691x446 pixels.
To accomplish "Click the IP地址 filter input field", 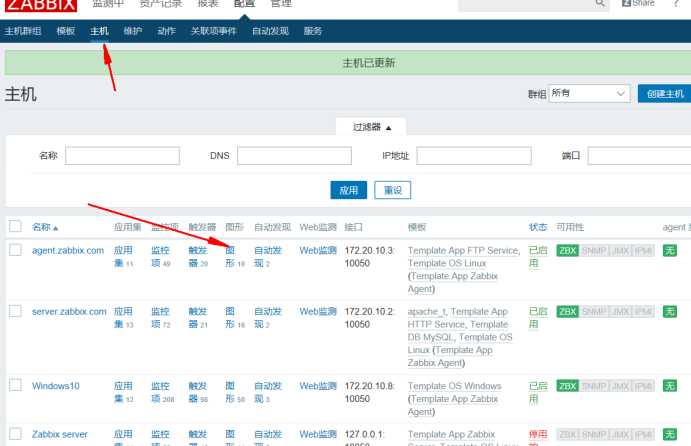I will 474,156.
